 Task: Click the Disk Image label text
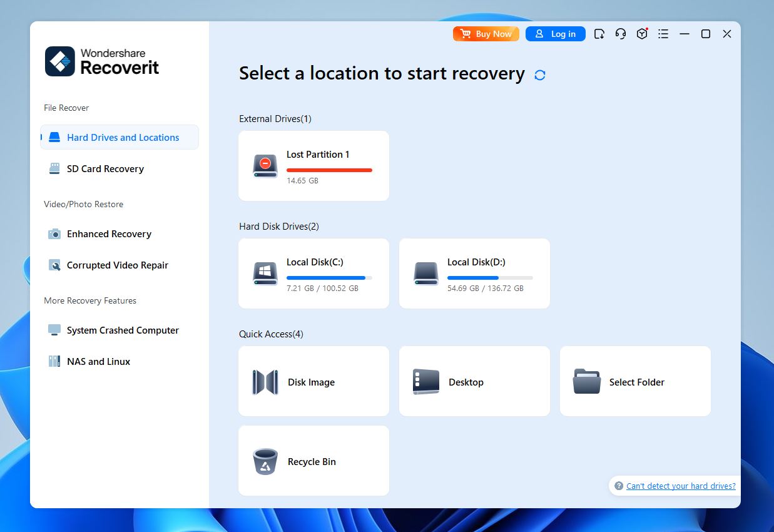point(311,382)
